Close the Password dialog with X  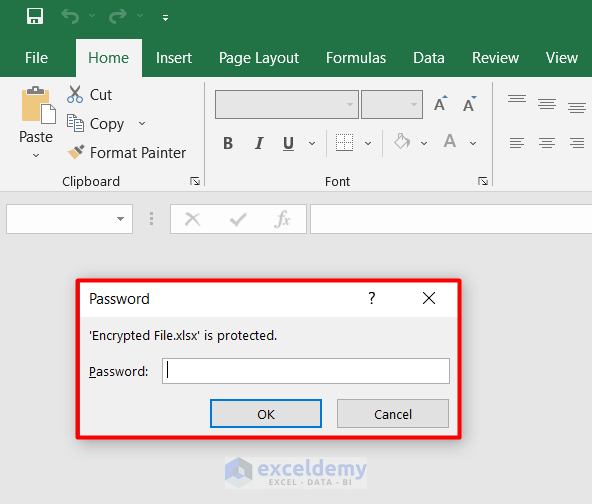[429, 298]
